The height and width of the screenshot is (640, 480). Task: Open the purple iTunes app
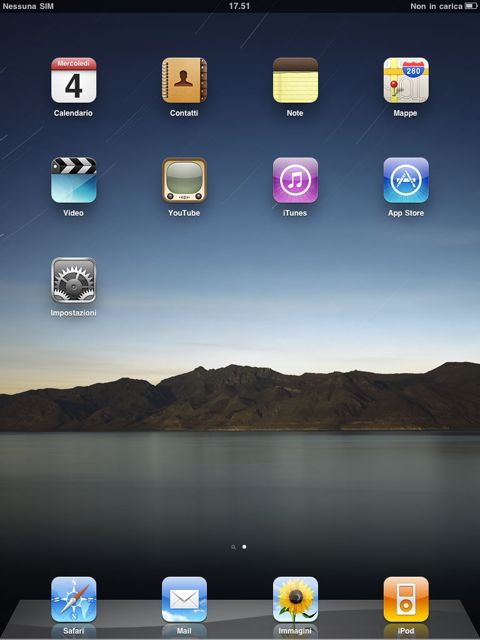pos(295,180)
